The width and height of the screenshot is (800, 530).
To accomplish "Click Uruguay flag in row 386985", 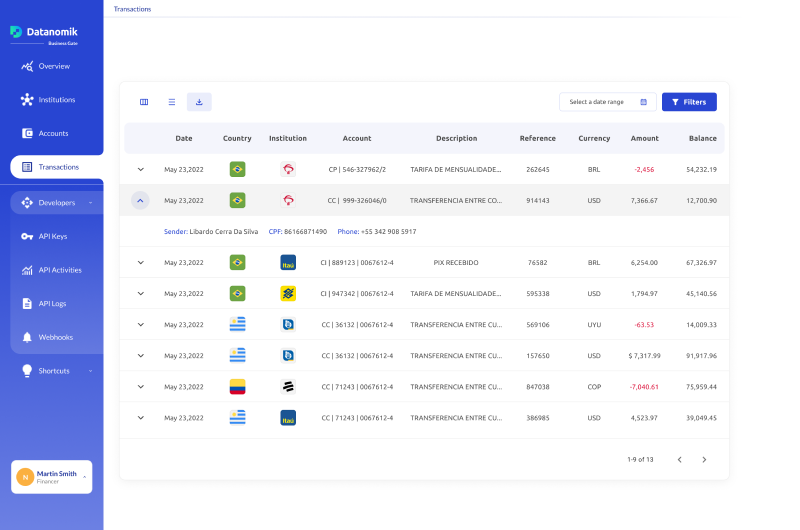I will pyautogui.click(x=237, y=418).
